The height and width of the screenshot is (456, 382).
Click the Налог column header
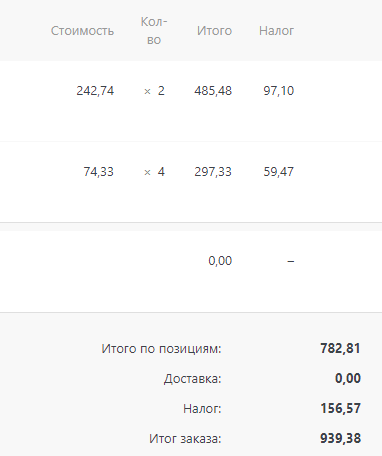click(x=276, y=31)
